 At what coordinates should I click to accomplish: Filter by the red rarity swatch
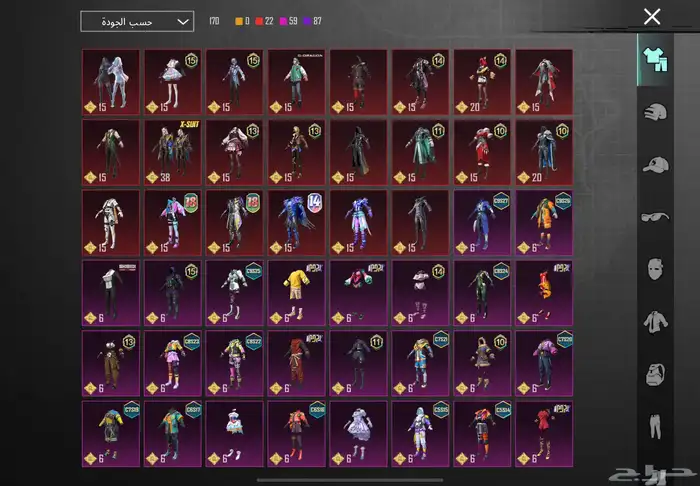click(258, 21)
